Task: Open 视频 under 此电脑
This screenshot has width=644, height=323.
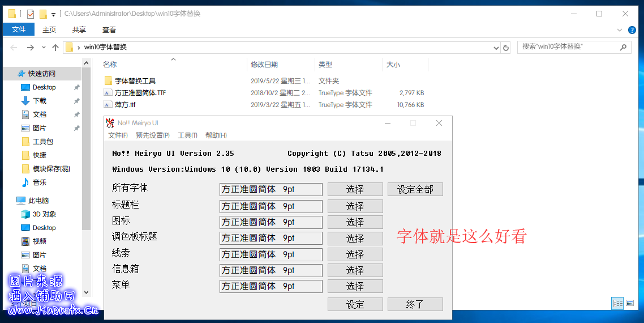Action: (40, 241)
